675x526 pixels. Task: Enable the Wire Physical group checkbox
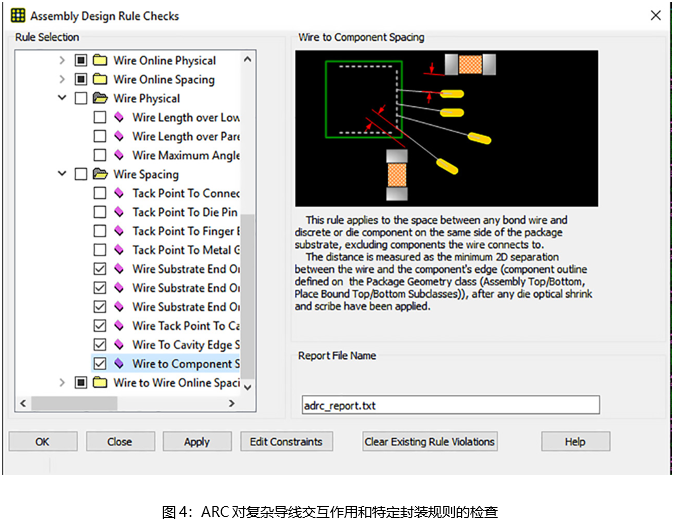click(81, 98)
